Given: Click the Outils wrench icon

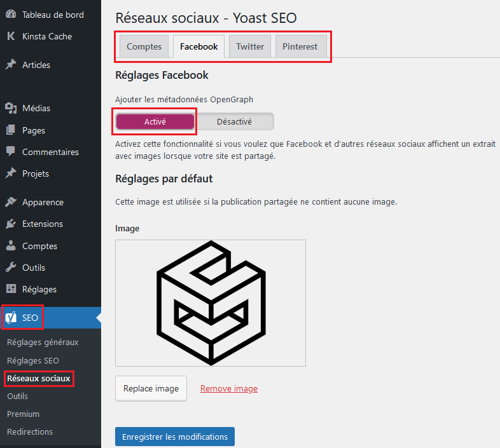Looking at the screenshot, I should click(11, 268).
